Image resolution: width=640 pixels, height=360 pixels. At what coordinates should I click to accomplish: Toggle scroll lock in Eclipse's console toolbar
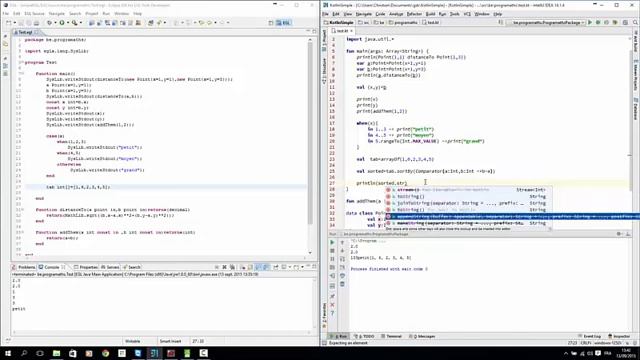coord(250,267)
